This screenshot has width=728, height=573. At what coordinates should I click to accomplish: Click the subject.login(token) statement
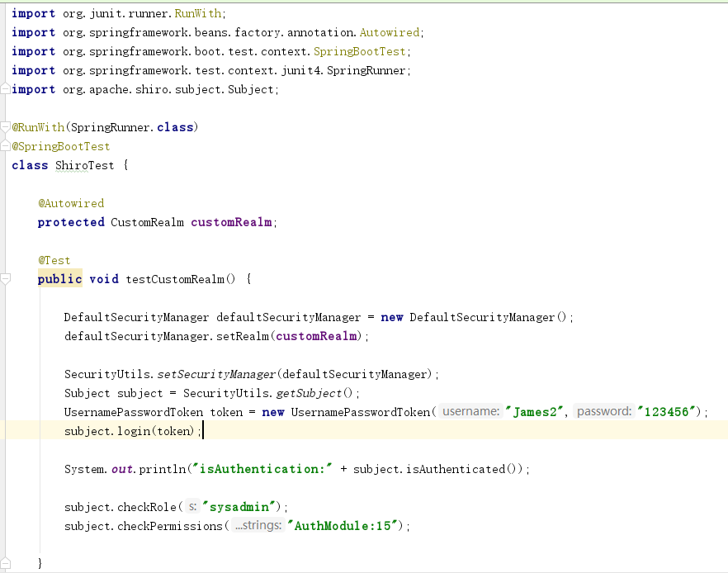click(133, 431)
